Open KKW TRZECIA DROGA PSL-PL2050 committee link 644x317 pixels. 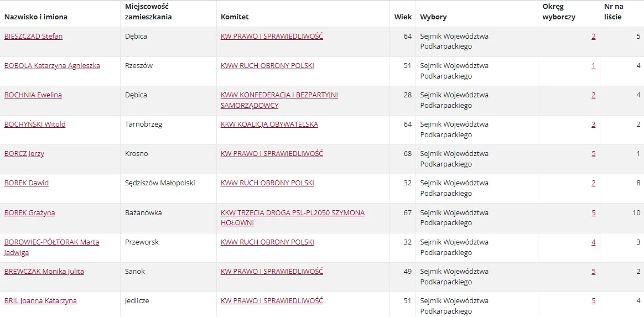tap(293, 217)
